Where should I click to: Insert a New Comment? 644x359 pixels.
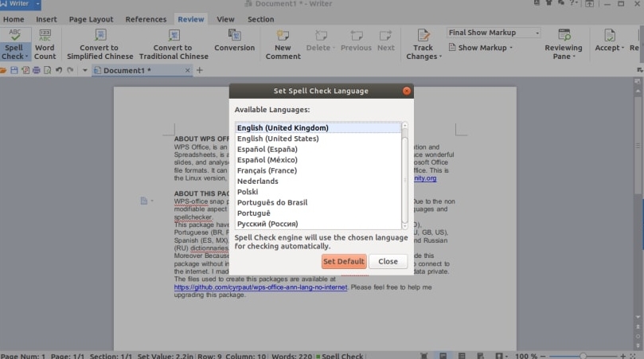(283, 36)
